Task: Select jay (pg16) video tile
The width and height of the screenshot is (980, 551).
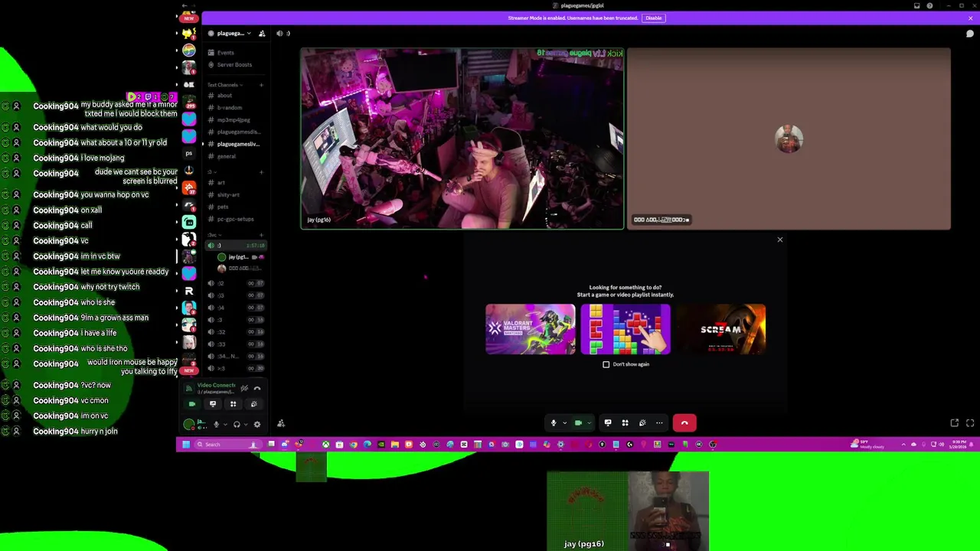Action: click(462, 139)
